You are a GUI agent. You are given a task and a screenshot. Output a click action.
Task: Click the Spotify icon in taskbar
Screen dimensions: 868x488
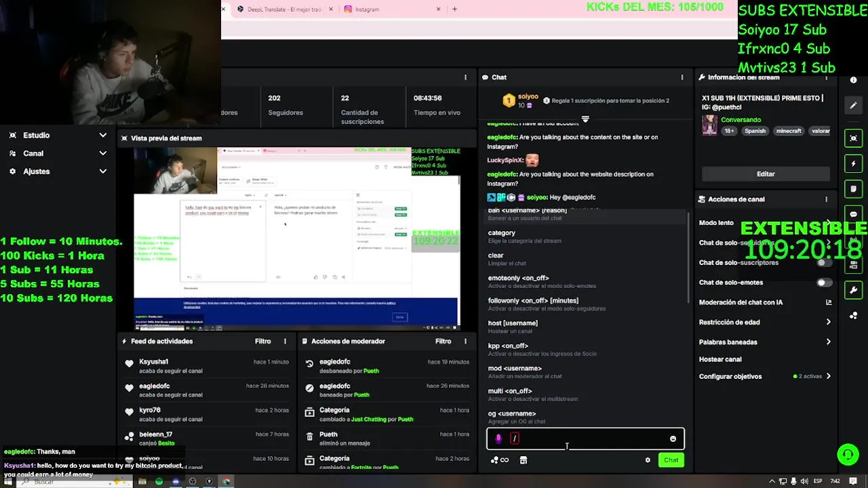coord(159,482)
